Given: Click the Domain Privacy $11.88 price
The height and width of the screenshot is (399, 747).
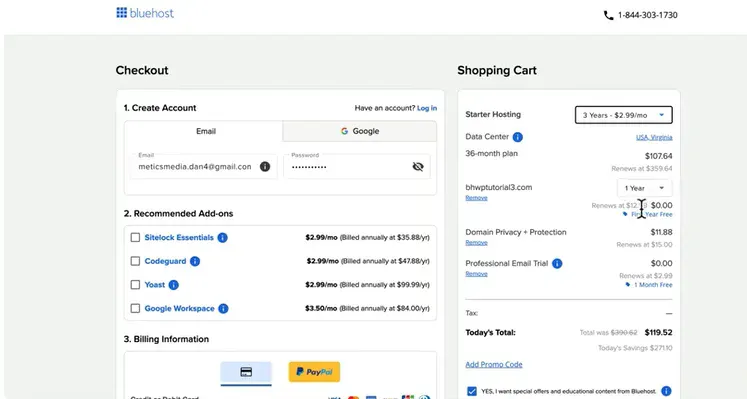Looking at the screenshot, I should pos(661,232).
